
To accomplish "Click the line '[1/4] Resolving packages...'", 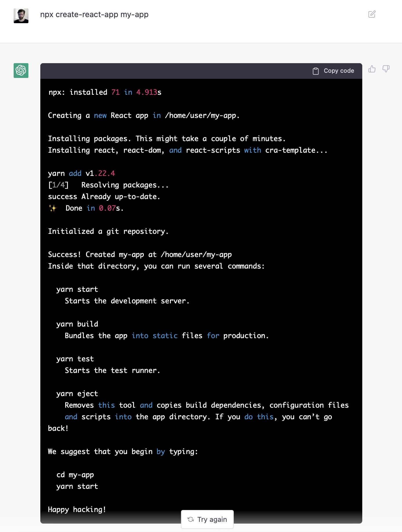I will point(108,185).
